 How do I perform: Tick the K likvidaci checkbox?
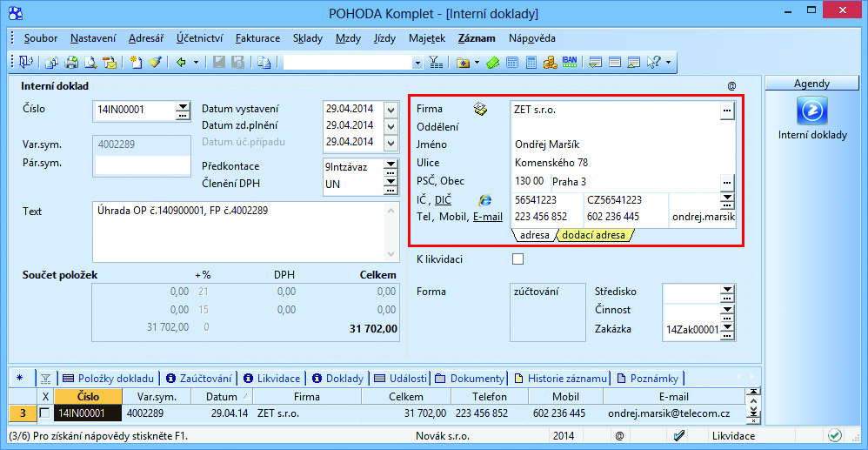[x=517, y=259]
